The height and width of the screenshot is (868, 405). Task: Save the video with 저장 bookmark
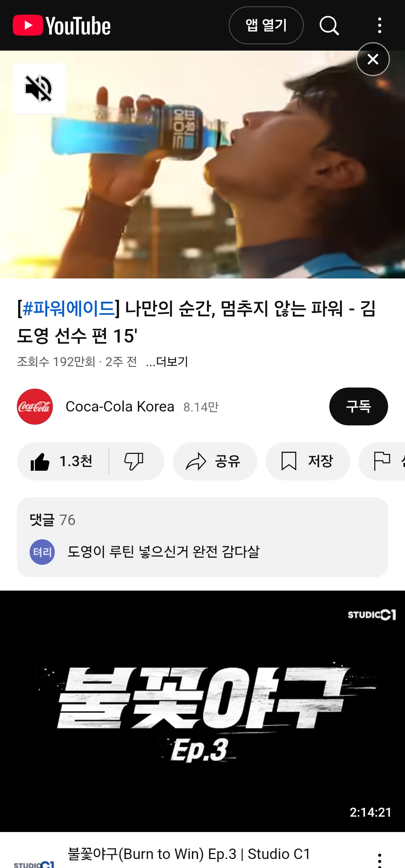pos(308,461)
